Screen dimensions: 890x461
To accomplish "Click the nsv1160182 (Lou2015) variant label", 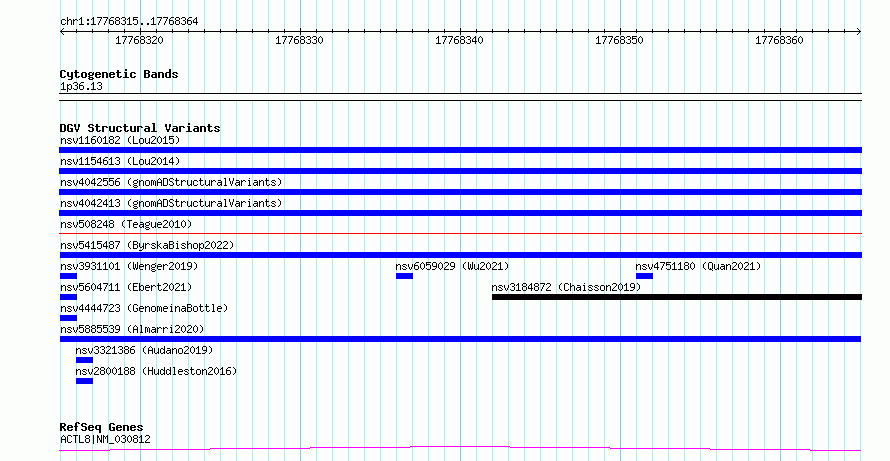I will (120, 140).
